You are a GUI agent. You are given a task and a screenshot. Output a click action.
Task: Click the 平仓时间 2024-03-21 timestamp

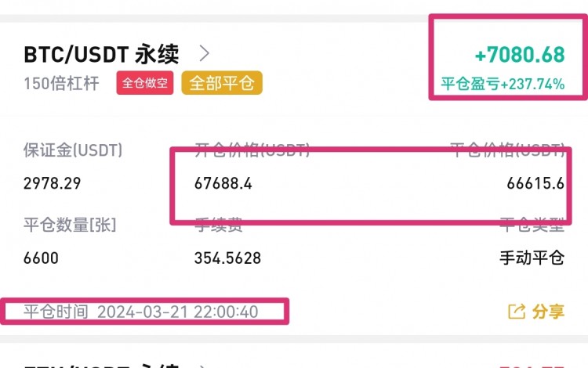coord(140,312)
